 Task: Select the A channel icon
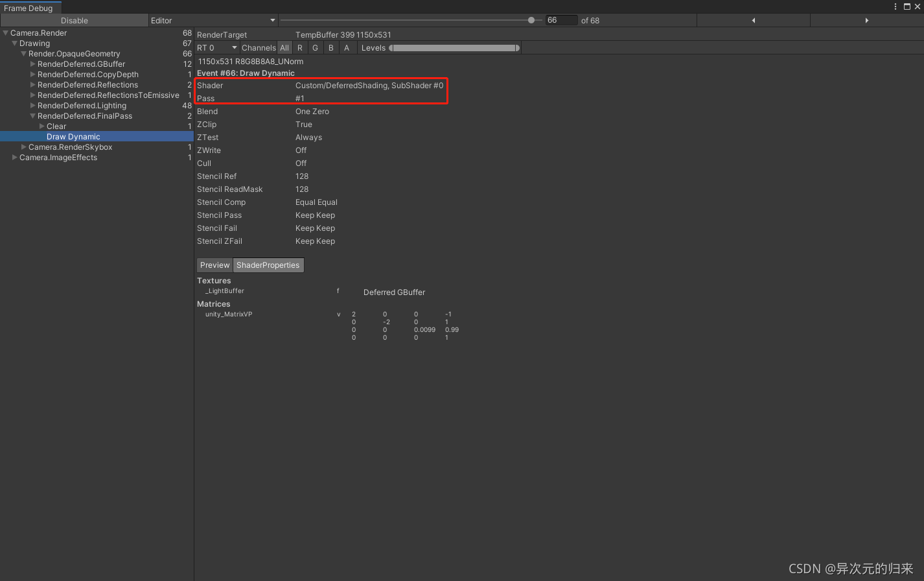346,47
